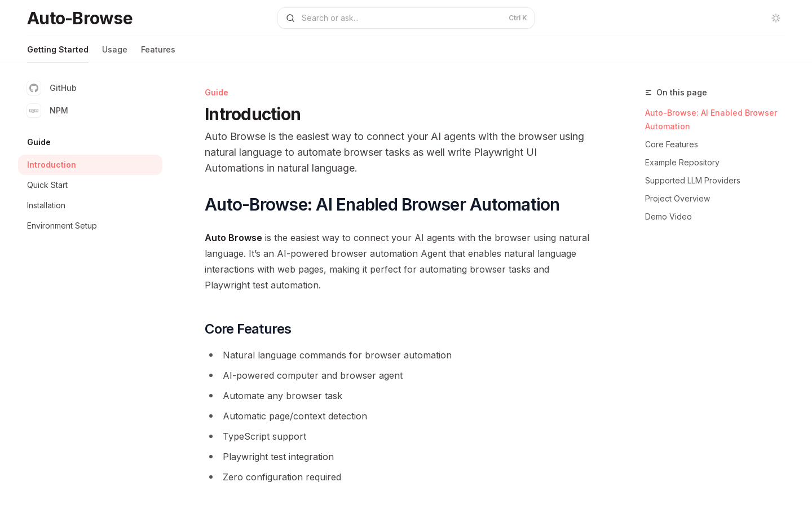Image resolution: width=812 pixels, height=508 pixels.
Task: Jump to Supported LLM Providers section
Action: [x=692, y=181]
